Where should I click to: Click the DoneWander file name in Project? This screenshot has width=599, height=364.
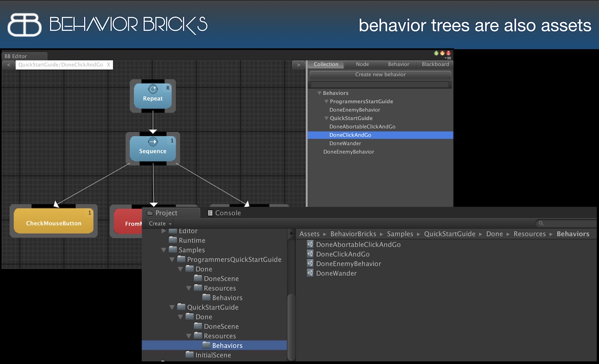[336, 273]
